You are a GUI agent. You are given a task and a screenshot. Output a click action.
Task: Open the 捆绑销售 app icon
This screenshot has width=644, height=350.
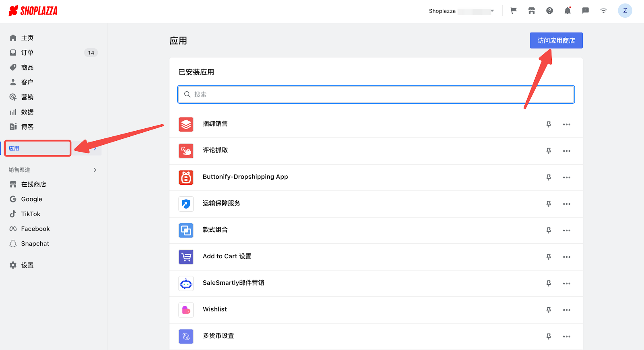pyautogui.click(x=186, y=125)
